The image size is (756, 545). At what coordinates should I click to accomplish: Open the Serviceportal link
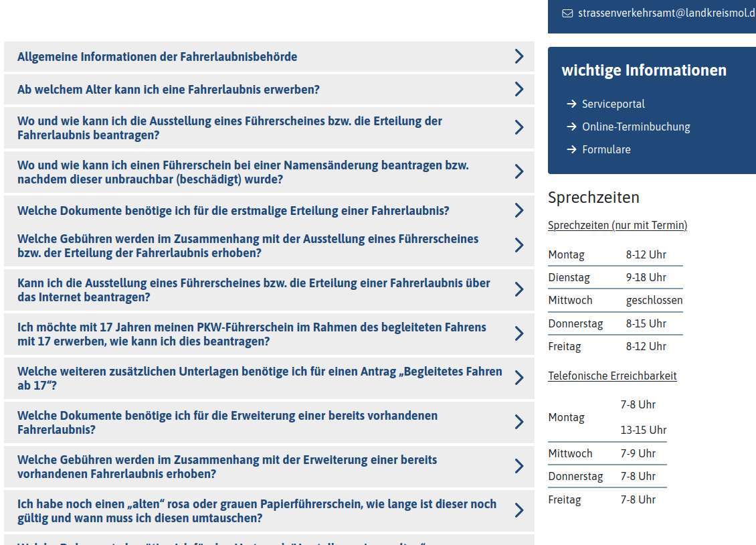tap(613, 104)
